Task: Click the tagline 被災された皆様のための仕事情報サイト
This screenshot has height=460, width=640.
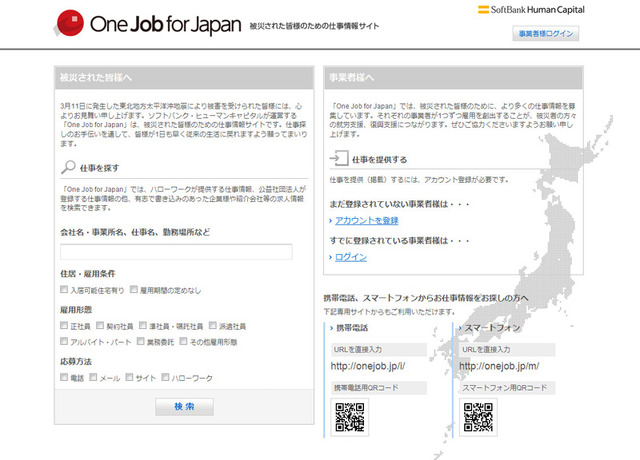Action: tap(314, 26)
